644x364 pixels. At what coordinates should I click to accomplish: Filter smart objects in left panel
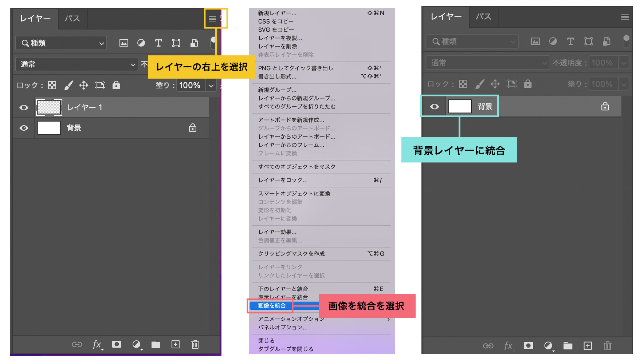[194, 43]
